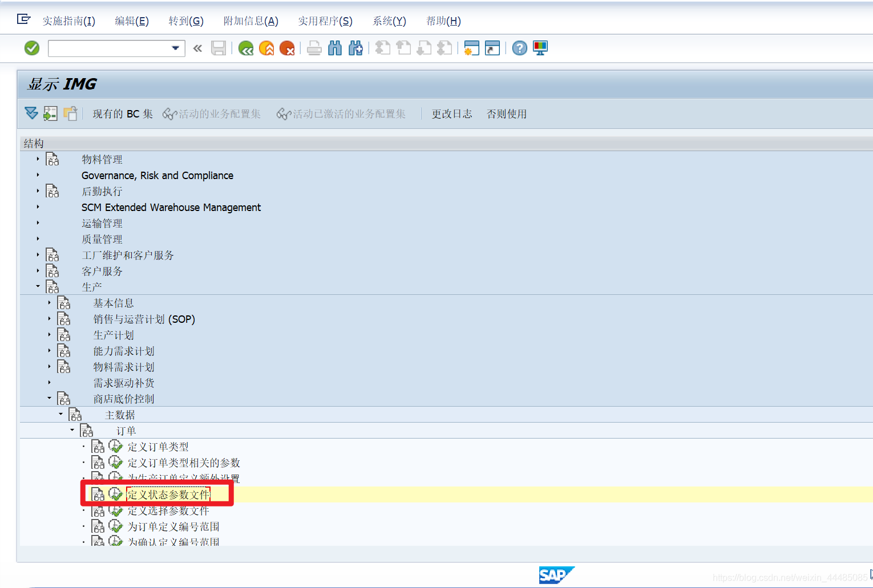Open the SAP window menu icon
The image size is (873, 588).
click(23, 20)
